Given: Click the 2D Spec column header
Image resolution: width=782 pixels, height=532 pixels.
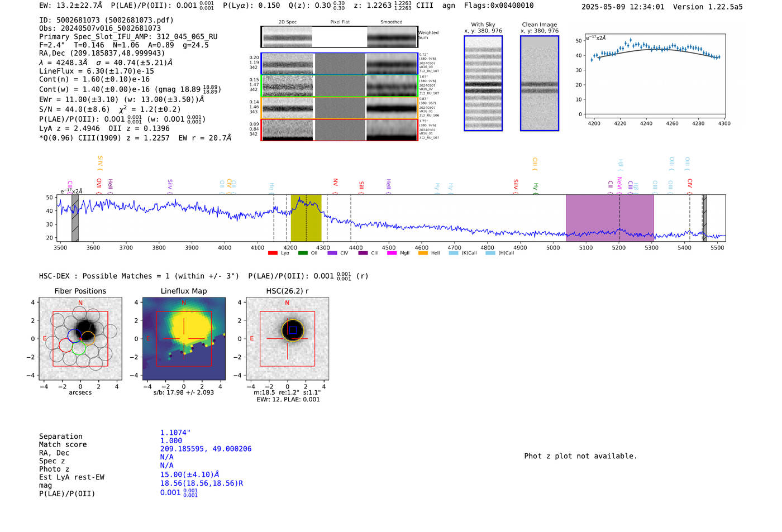Looking at the screenshot, I should pyautogui.click(x=288, y=22).
